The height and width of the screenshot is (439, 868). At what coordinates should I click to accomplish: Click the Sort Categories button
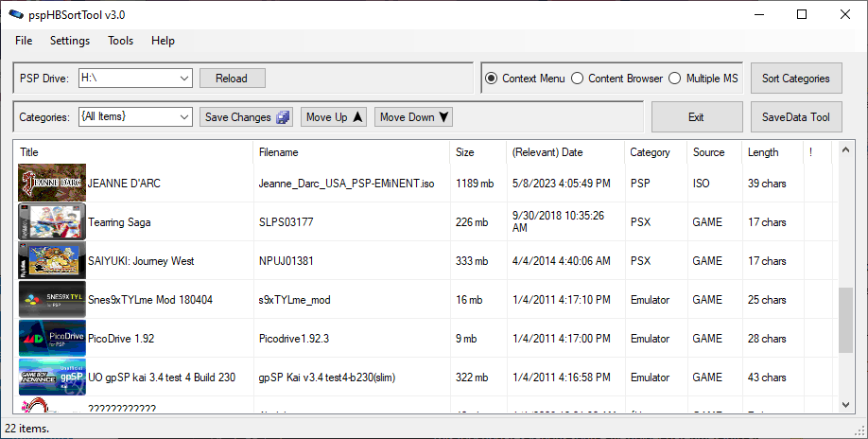pos(795,79)
